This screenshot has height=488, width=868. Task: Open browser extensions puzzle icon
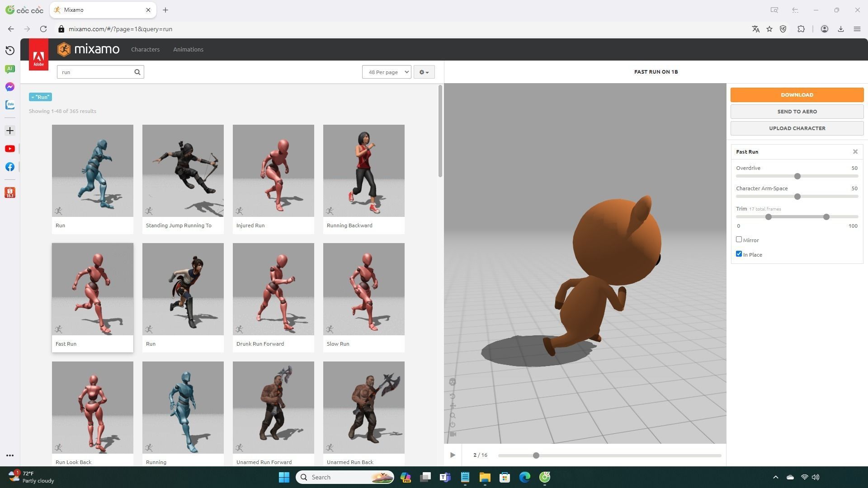(x=801, y=29)
